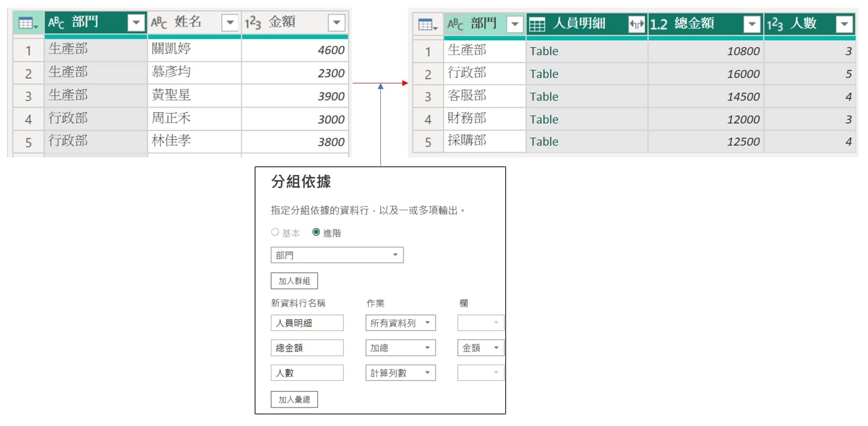Click the expand icon on 人員明細 column
Screen dimensions: 868x426
point(636,24)
